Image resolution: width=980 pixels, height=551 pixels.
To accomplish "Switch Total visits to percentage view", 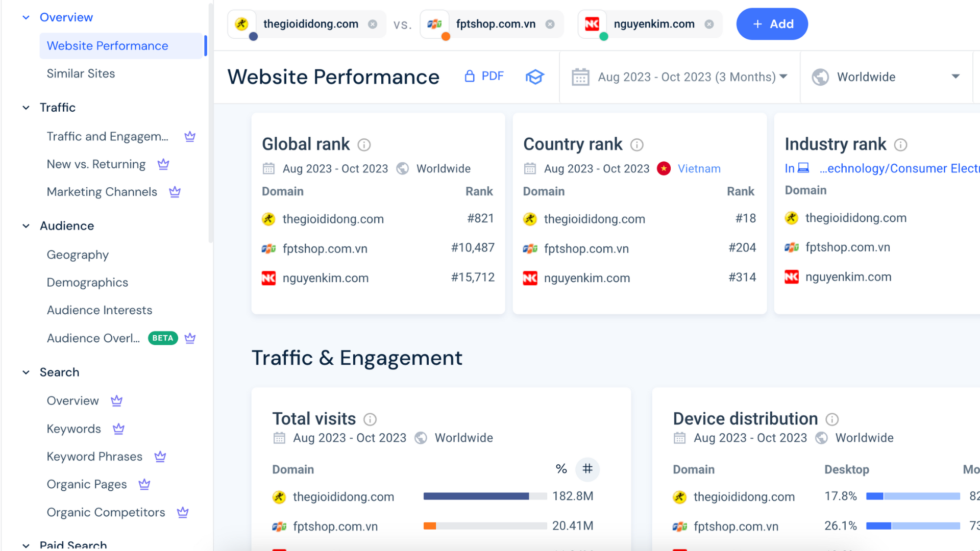I will 561,469.
